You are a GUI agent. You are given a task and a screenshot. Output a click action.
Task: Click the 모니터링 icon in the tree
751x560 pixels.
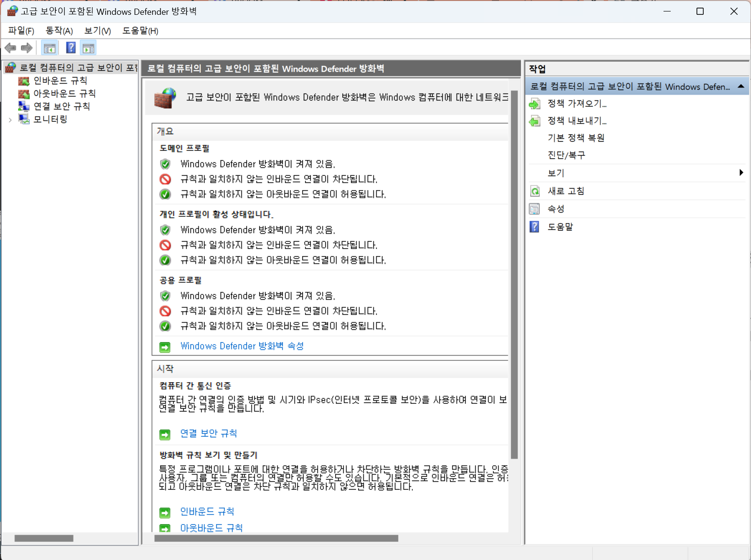24,119
